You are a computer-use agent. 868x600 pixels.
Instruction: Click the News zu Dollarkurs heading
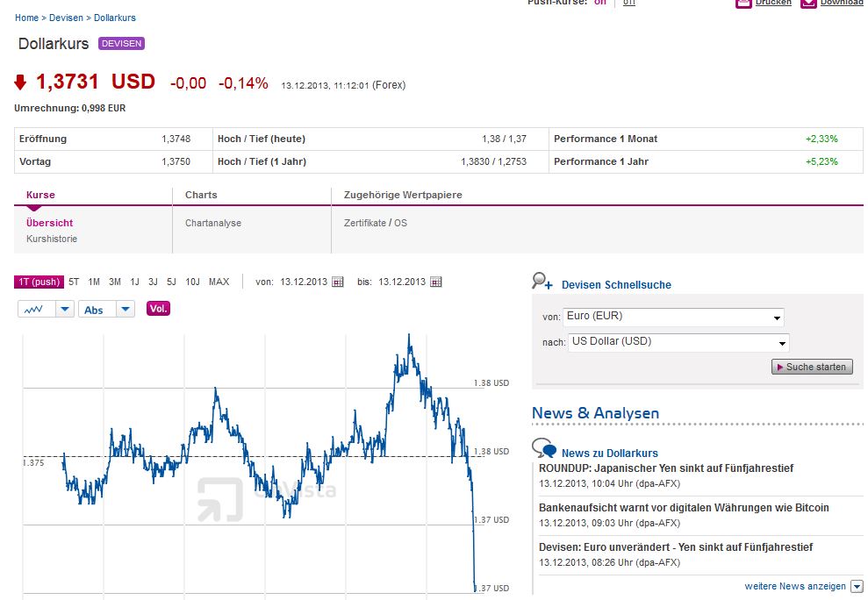click(609, 454)
